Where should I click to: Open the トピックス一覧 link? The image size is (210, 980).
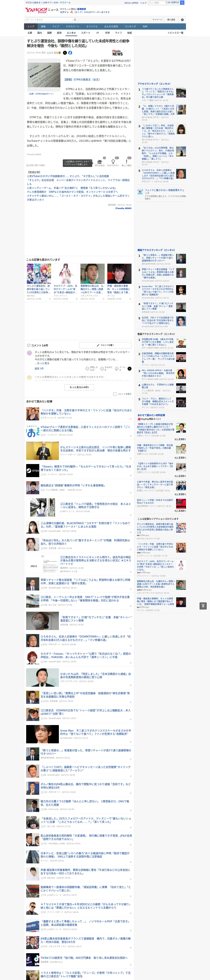[175, 33]
